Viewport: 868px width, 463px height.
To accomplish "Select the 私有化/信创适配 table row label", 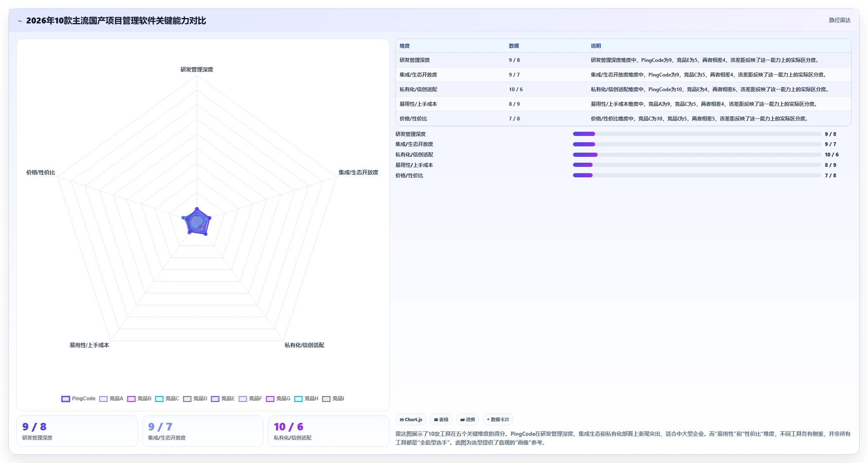I will [x=419, y=90].
